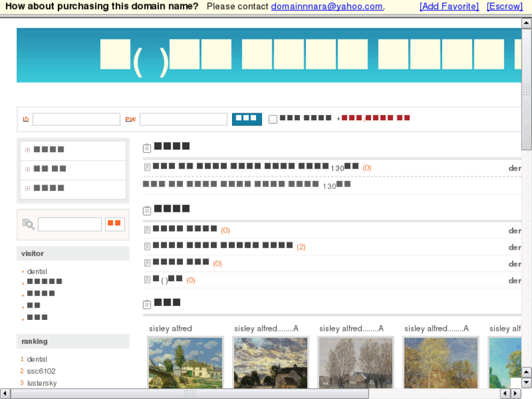Click 'dental' ranked 1 in ranking

37,359
